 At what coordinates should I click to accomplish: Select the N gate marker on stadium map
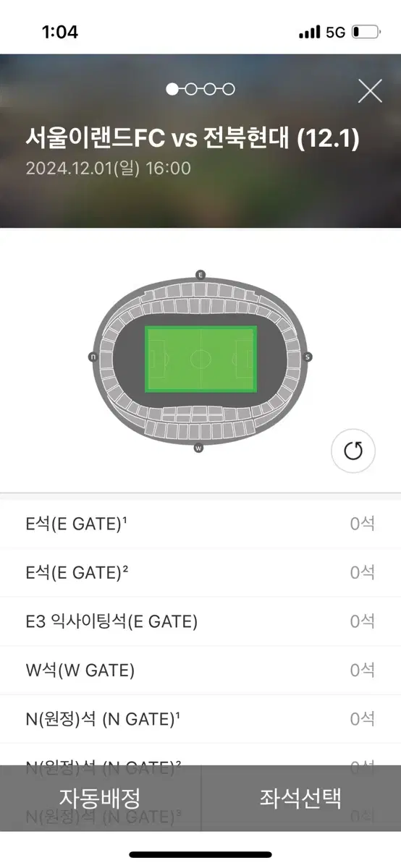tap(93, 357)
